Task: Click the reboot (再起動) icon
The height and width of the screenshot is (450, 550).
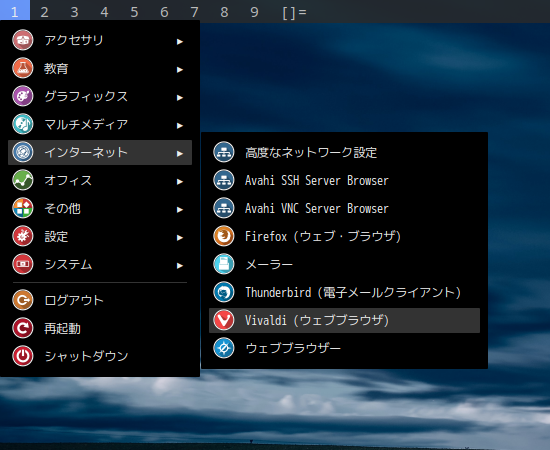Action: [23, 328]
